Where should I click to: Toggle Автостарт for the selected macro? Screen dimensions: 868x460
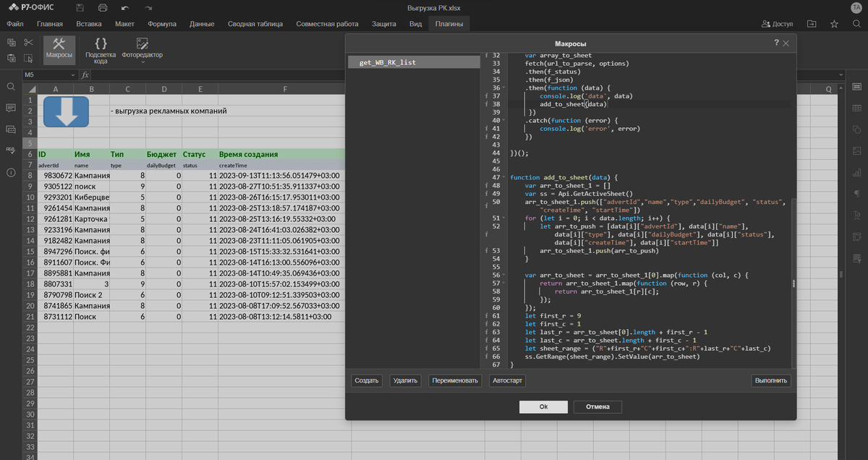(506, 380)
